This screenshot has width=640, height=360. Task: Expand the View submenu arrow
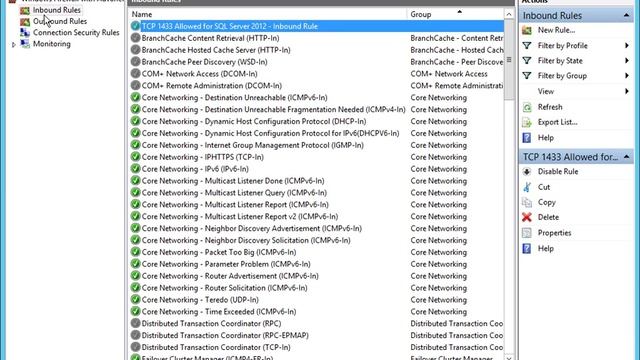[x=627, y=91]
